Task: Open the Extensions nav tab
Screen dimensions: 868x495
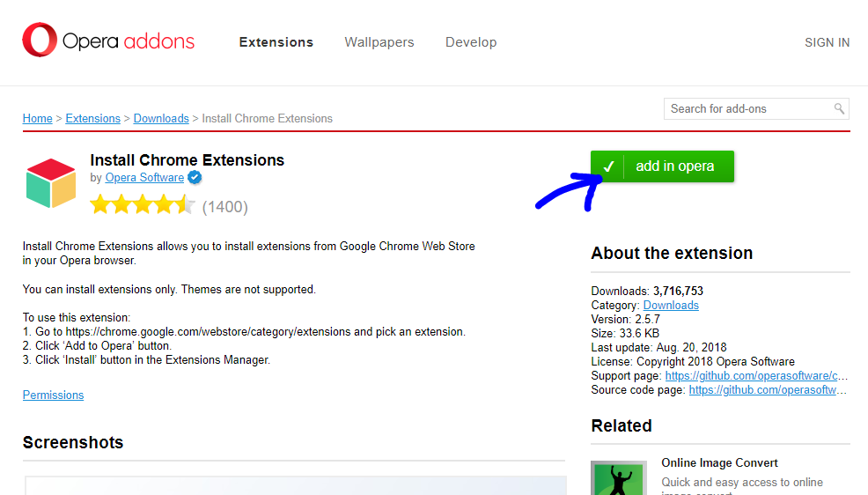Action: click(276, 42)
